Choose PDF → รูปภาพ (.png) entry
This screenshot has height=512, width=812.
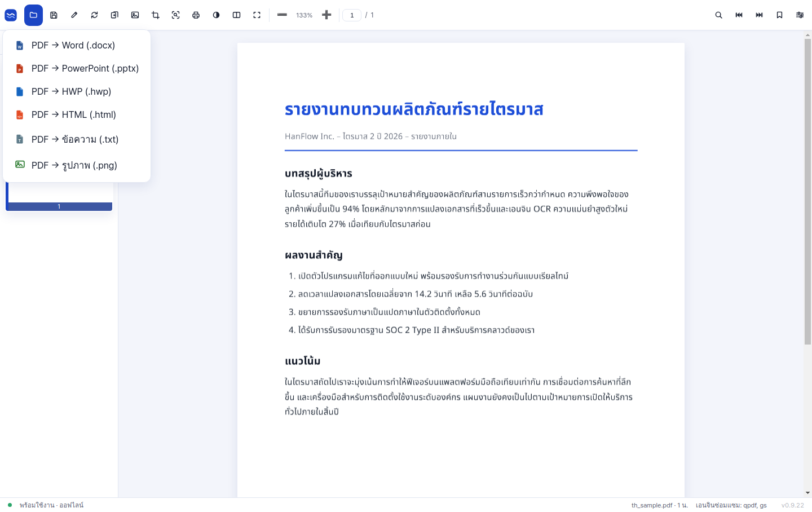pyautogui.click(x=77, y=165)
